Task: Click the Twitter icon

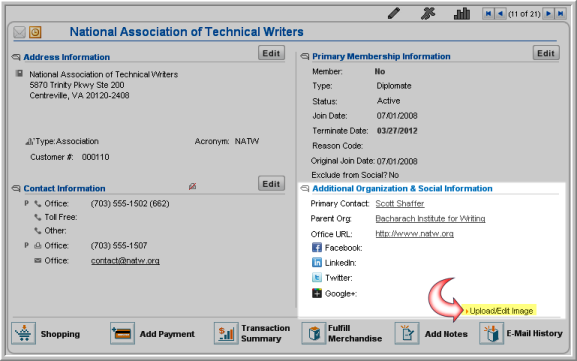Action: pyautogui.click(x=316, y=277)
